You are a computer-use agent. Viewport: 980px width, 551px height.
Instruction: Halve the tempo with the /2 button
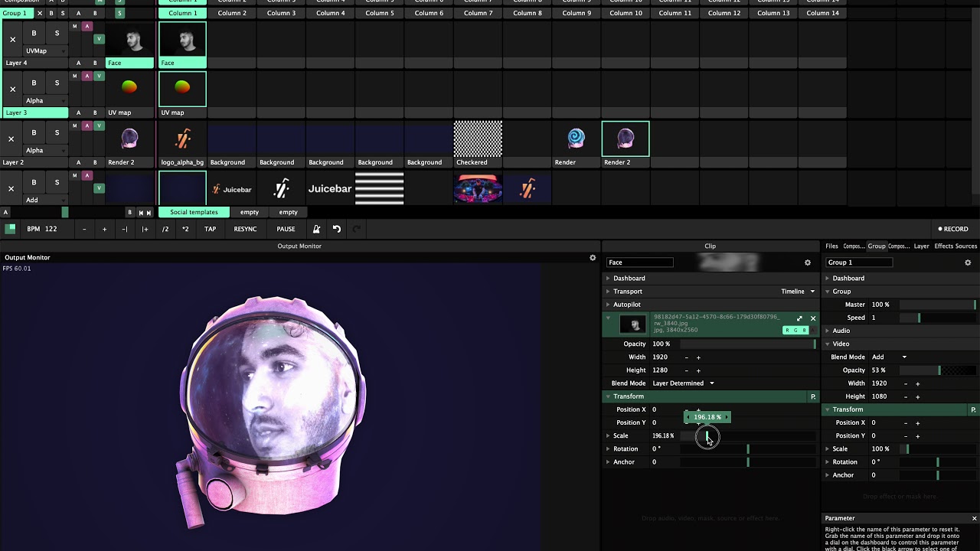pos(165,229)
